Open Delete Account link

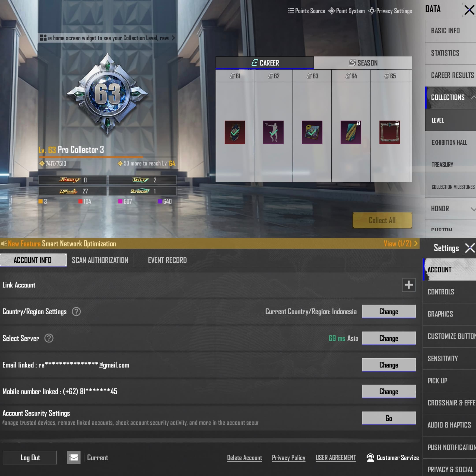point(244,458)
